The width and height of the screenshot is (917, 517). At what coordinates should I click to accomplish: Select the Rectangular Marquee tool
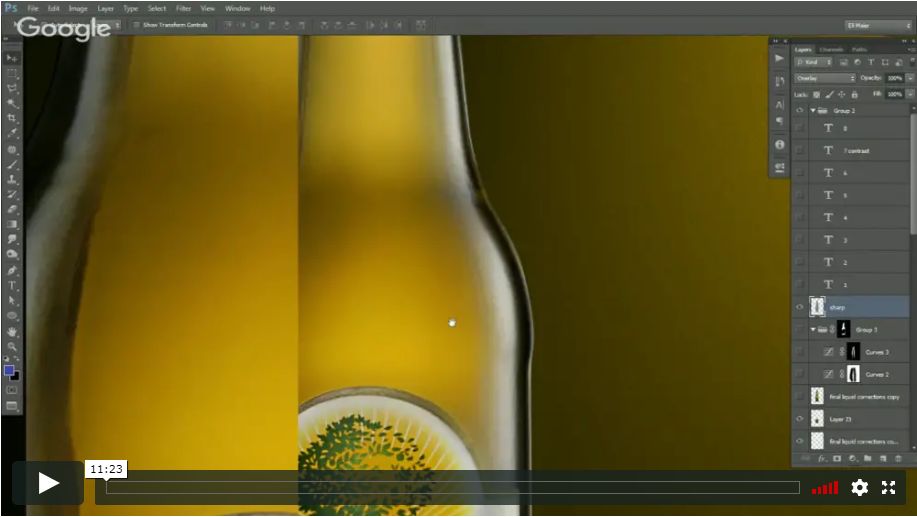point(12,73)
